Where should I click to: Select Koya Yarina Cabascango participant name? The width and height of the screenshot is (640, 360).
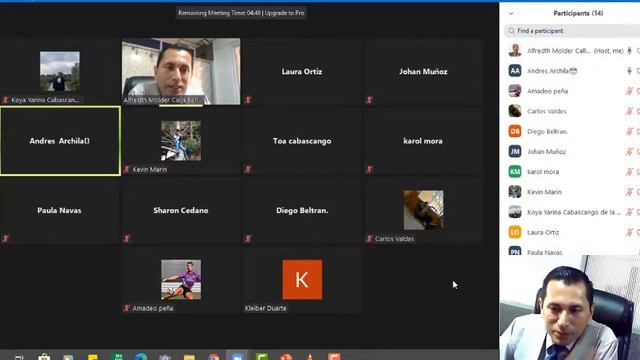point(574,212)
